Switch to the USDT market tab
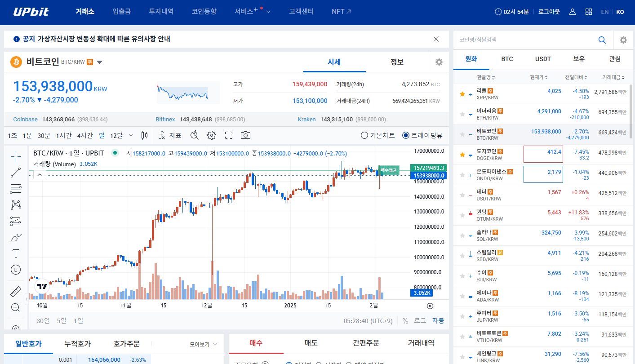This screenshot has width=635, height=364. (543, 59)
